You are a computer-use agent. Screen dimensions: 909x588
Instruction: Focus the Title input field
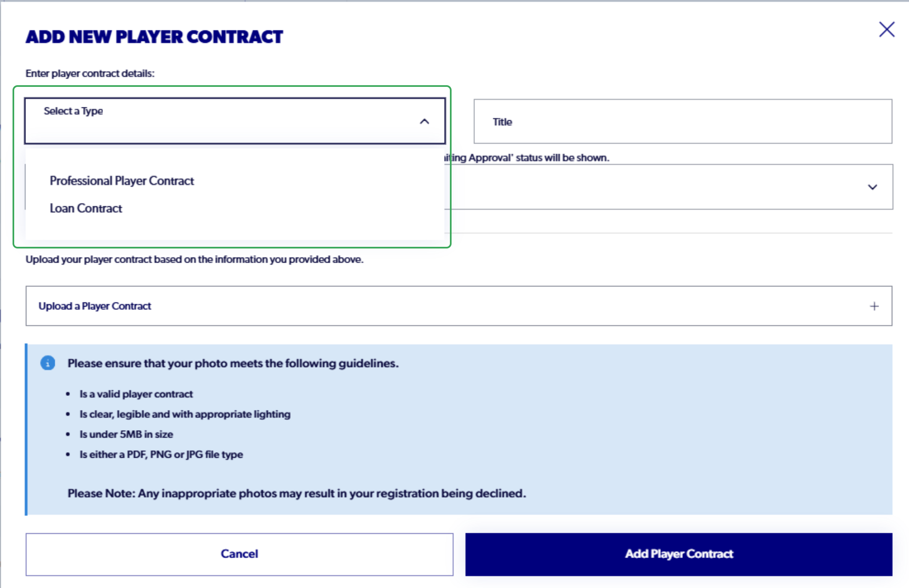683,122
